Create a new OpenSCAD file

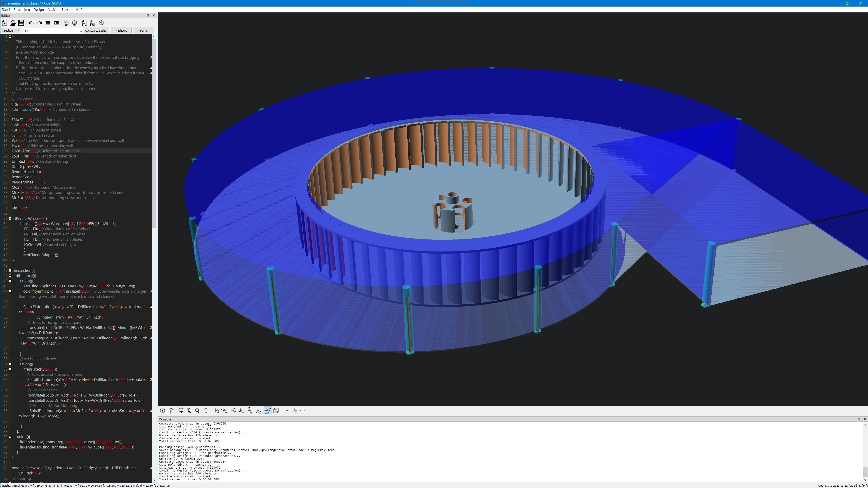(x=4, y=23)
